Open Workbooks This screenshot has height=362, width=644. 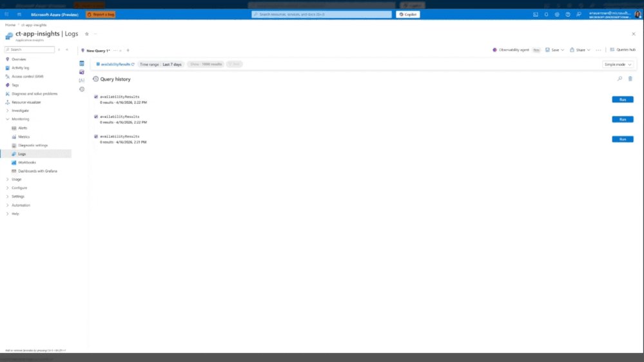pyautogui.click(x=26, y=162)
